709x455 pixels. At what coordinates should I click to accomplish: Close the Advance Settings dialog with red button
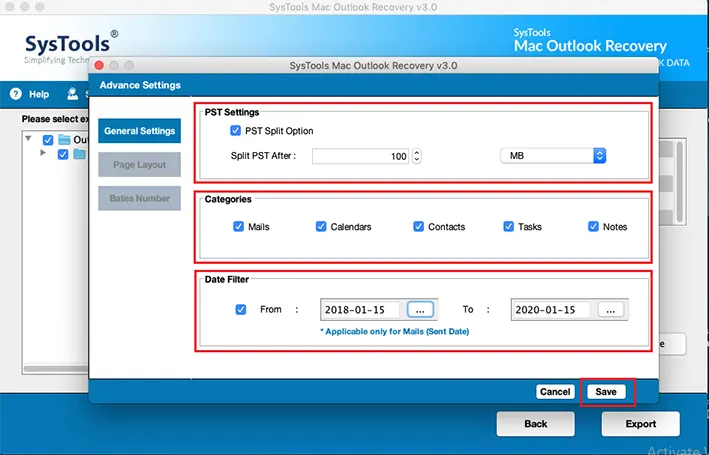(99, 65)
